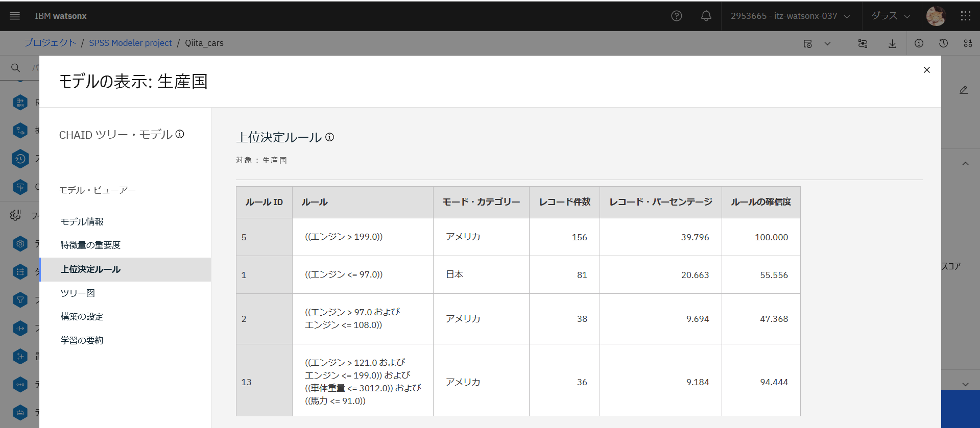Close the model view dialog
Viewport: 980px width, 428px height.
tap(927, 70)
